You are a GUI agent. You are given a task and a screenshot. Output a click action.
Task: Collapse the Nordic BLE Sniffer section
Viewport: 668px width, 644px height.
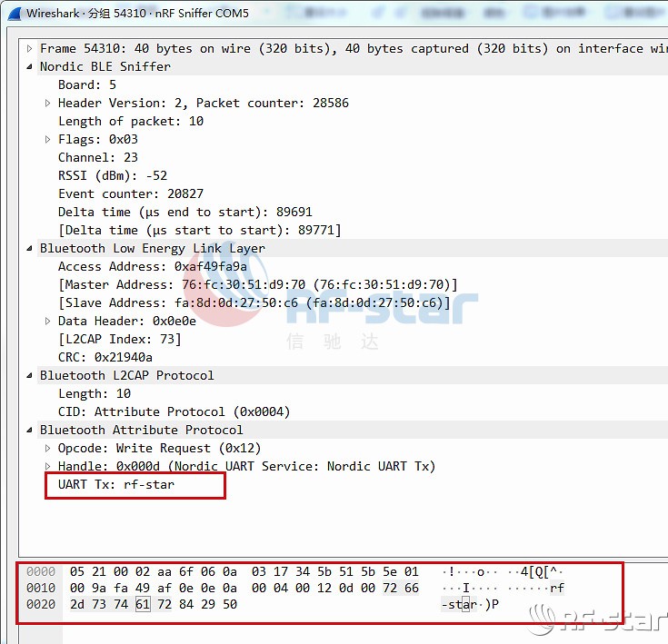(x=29, y=67)
